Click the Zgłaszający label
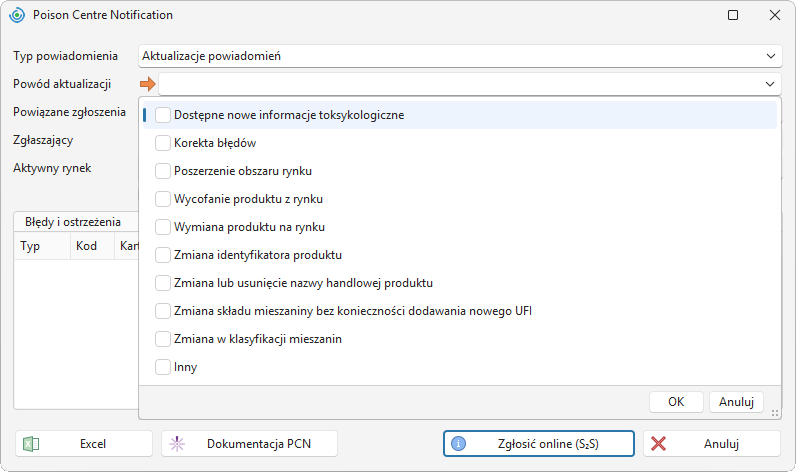796x472 pixels. (x=43, y=141)
